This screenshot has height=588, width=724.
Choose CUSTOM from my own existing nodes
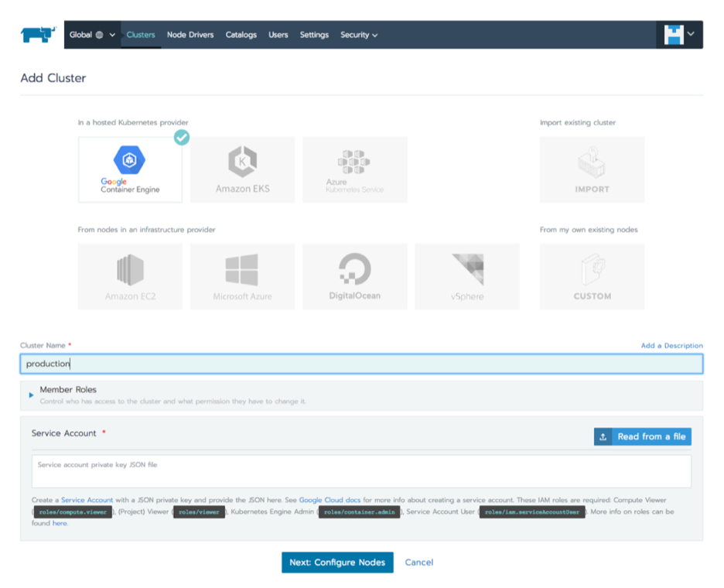pos(592,276)
